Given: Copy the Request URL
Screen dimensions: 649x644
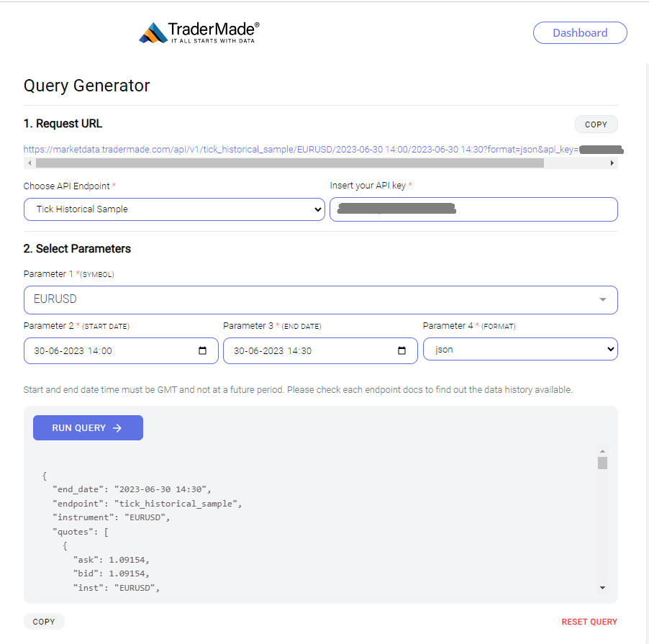Looking at the screenshot, I should [596, 124].
